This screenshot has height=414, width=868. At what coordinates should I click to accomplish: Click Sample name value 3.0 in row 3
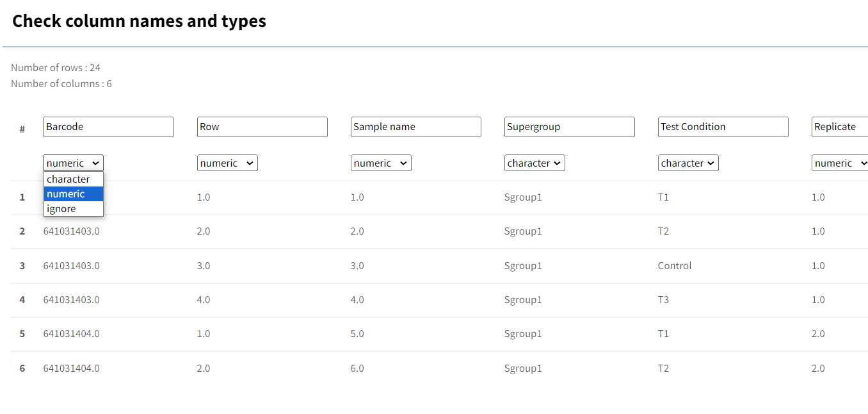click(357, 266)
